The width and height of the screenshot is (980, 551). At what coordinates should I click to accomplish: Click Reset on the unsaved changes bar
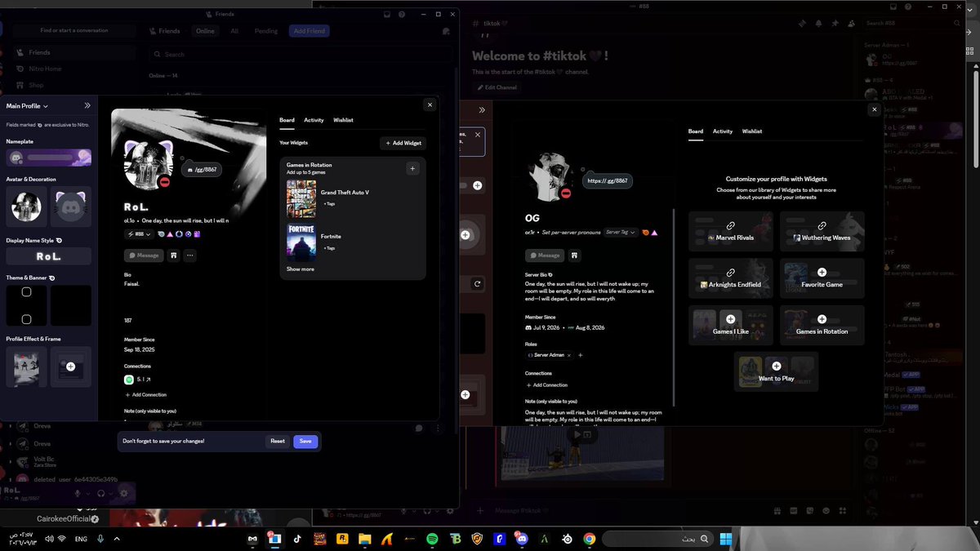click(x=278, y=441)
